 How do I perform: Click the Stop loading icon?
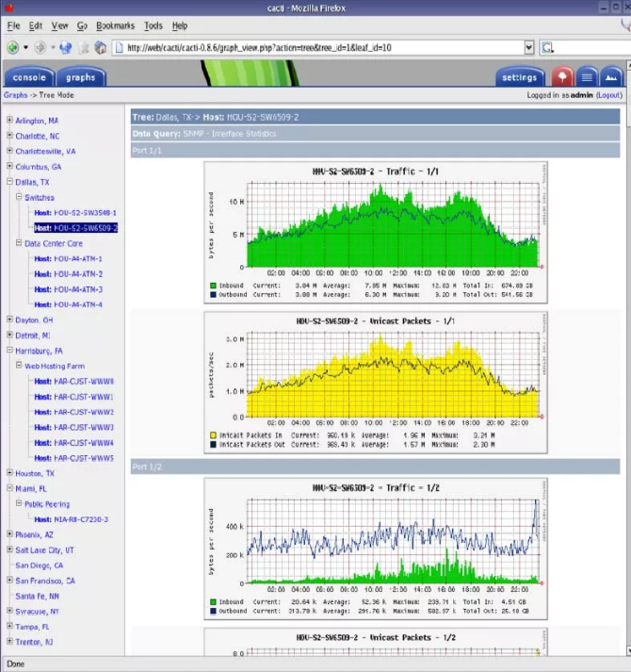83,47
